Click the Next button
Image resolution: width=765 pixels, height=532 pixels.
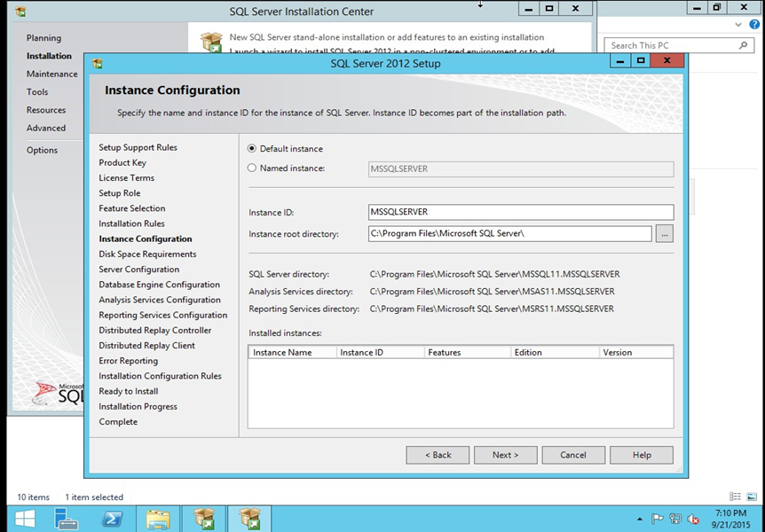[x=506, y=455]
